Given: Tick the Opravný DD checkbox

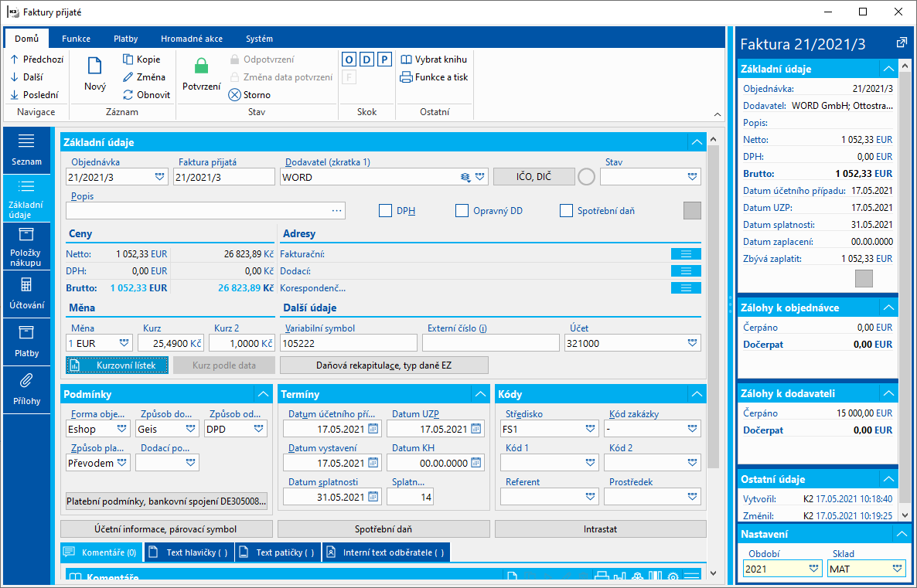Looking at the screenshot, I should tap(462, 210).
